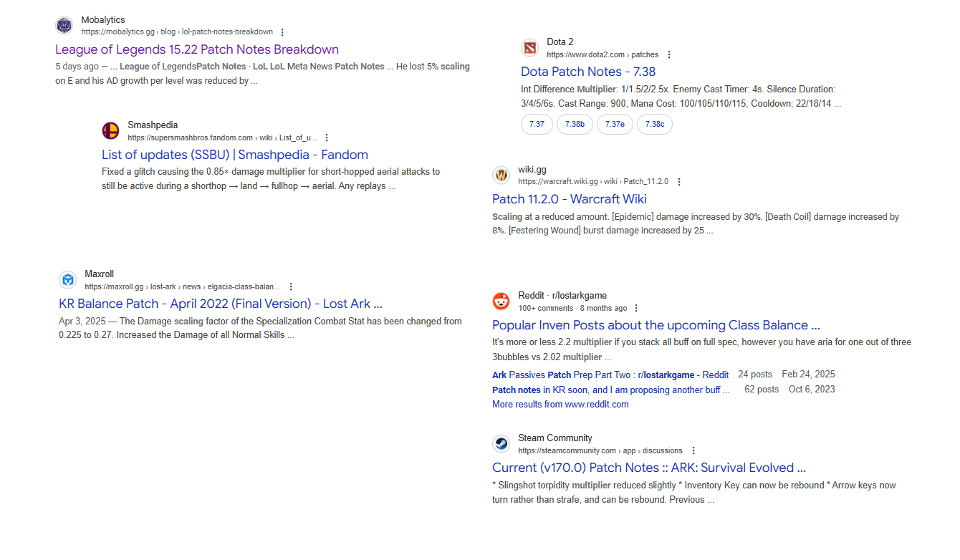This screenshot has height=560, width=960.
Task: Open League of Legends 15.22 Patch Notes Breakdown
Action: pos(197,49)
